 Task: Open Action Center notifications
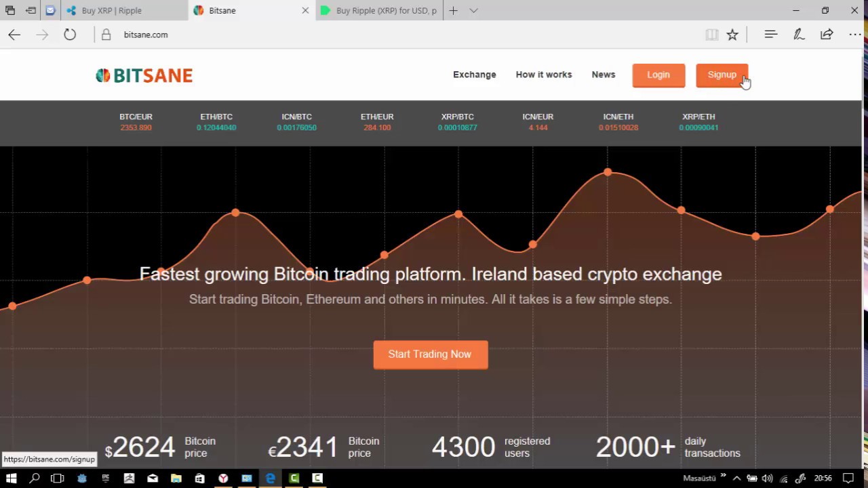tap(848, 478)
